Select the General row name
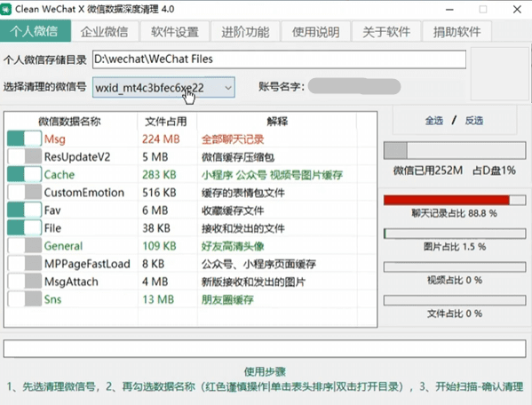The image size is (532, 405). click(63, 246)
